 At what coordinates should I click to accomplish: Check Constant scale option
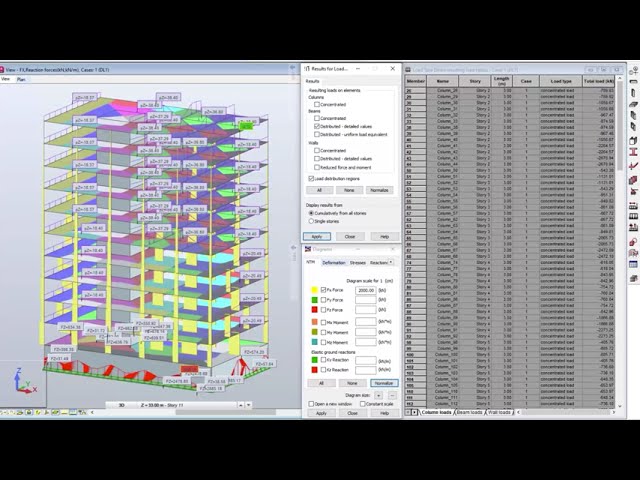pos(362,404)
